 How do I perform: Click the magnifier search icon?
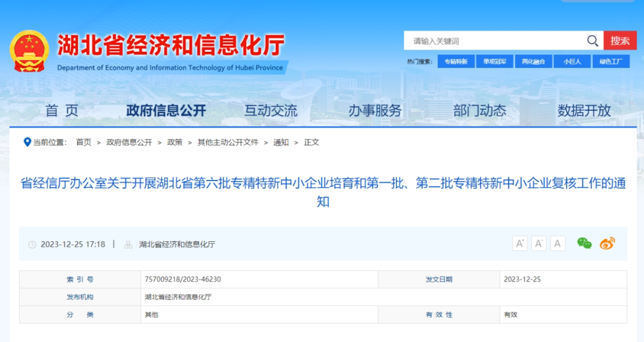click(x=592, y=41)
